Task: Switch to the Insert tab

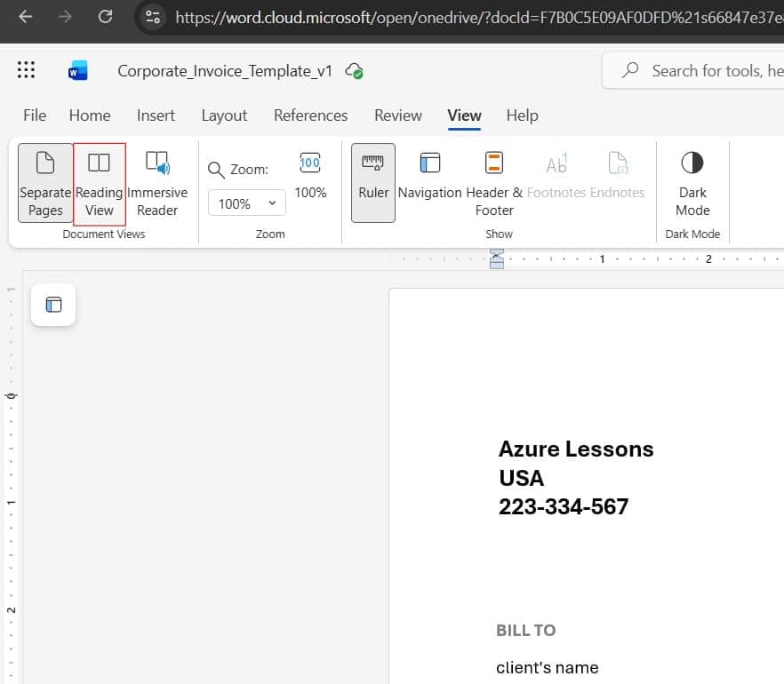Action: 156,115
